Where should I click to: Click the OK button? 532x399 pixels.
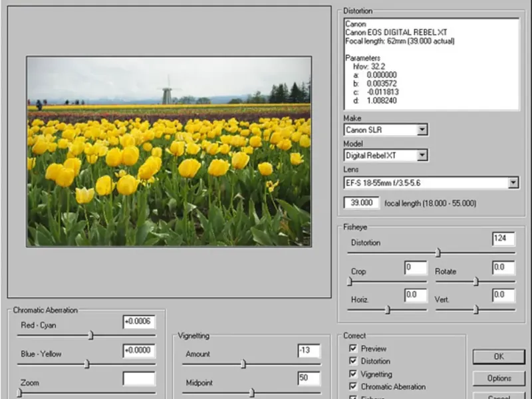pos(499,357)
